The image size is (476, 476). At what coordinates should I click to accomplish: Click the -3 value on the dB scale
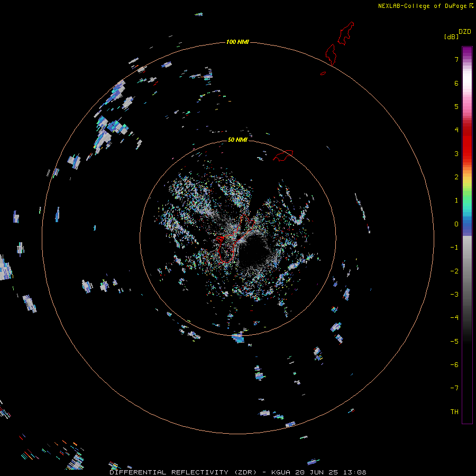tap(454, 295)
